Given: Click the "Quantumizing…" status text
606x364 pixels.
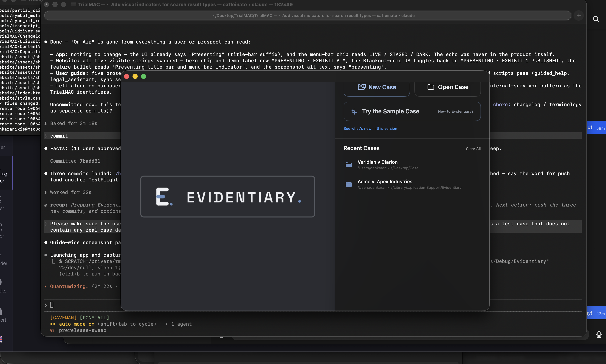Looking at the screenshot, I should (69, 287).
